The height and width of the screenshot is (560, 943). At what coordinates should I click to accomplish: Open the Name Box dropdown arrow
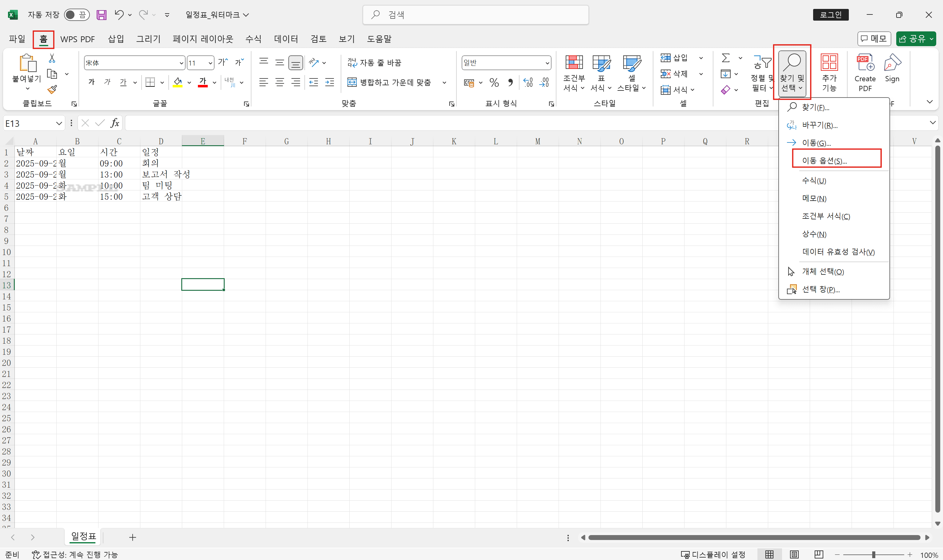(59, 123)
